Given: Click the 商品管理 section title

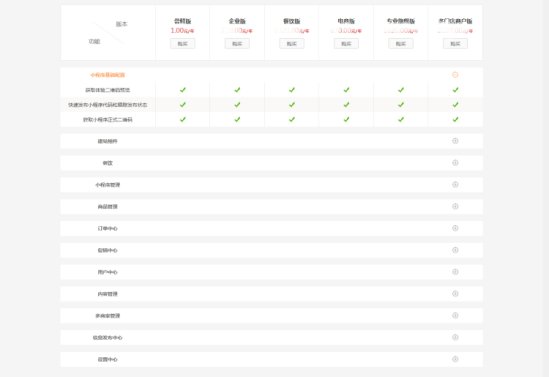Looking at the screenshot, I should coord(107,207).
